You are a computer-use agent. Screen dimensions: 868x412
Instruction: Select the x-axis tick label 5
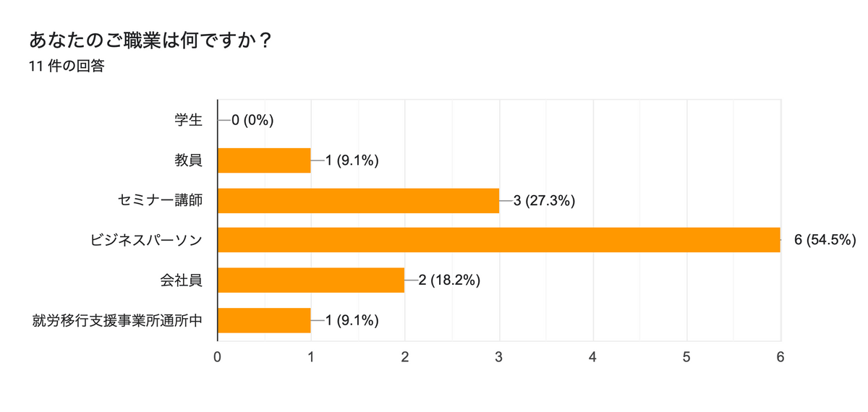click(686, 356)
